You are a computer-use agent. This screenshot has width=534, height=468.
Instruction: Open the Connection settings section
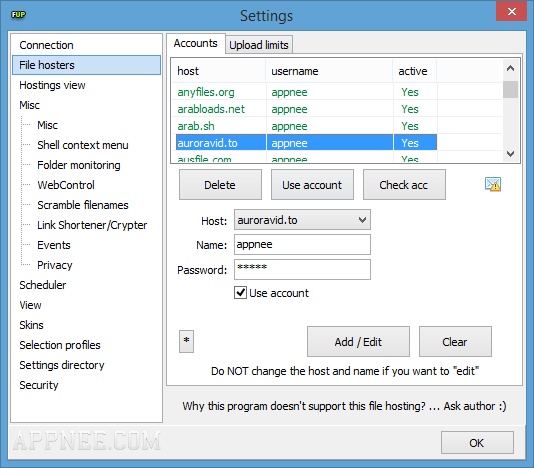46,45
